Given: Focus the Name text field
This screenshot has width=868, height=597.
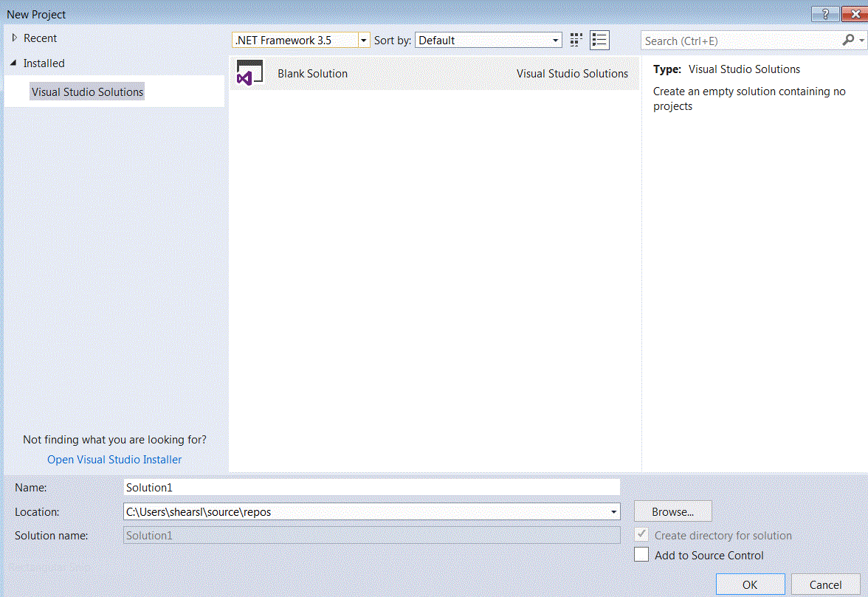Looking at the screenshot, I should pos(371,488).
